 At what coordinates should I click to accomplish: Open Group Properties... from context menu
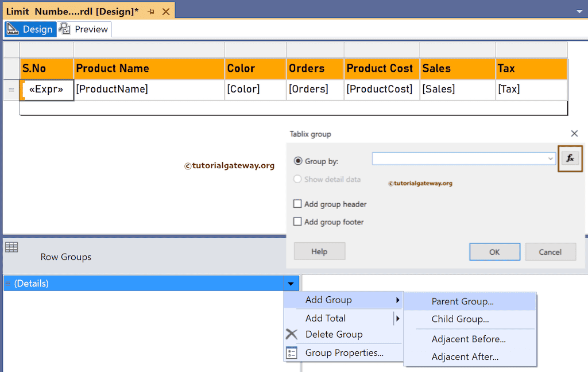click(343, 353)
